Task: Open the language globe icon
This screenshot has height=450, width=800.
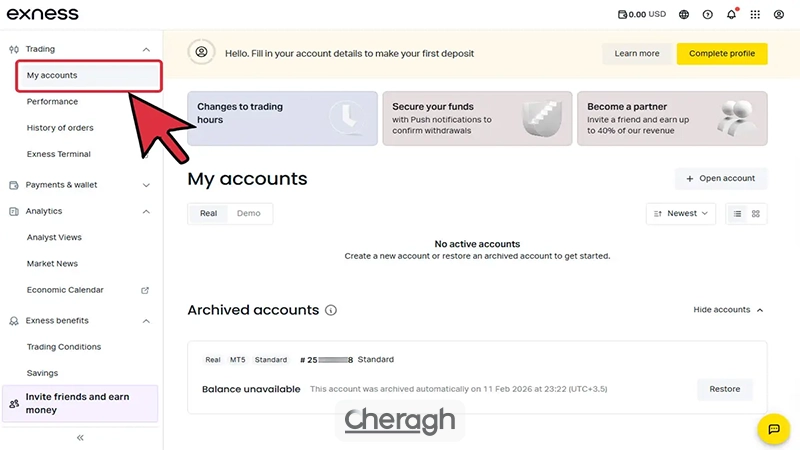Action: pyautogui.click(x=684, y=15)
